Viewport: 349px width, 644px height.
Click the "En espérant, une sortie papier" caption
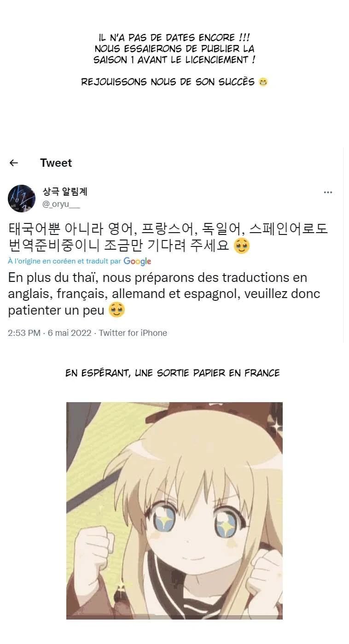pos(173,373)
